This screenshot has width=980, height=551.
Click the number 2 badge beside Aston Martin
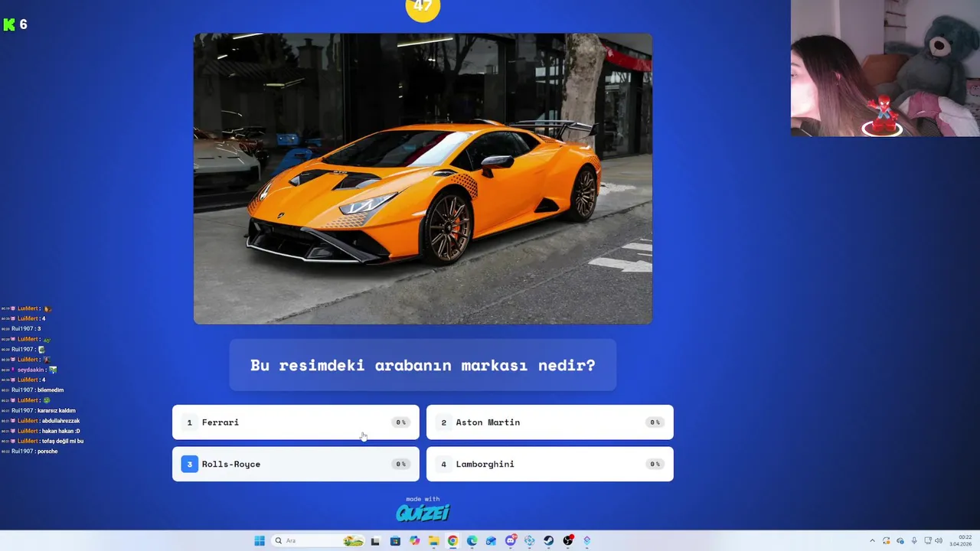443,422
